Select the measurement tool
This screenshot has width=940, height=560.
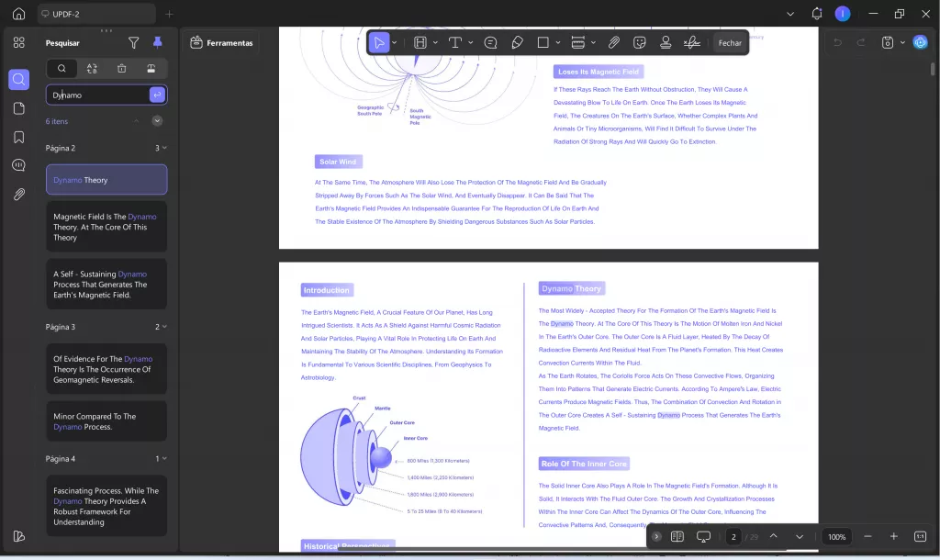pyautogui.click(x=578, y=42)
